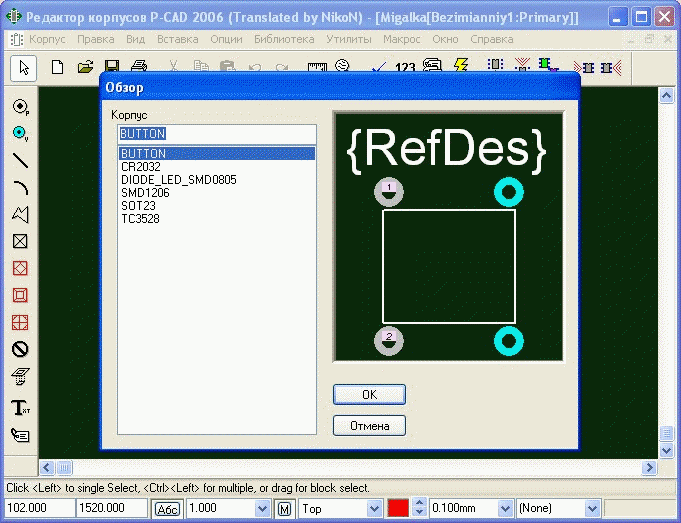Click the Отмена button
This screenshot has height=523, width=681.
pyautogui.click(x=369, y=426)
